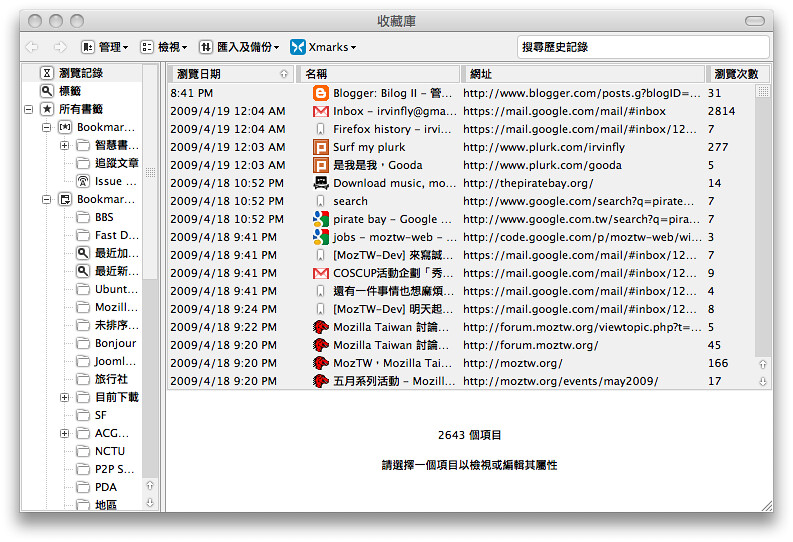Open the Mozill... bookmark folder

116,307
